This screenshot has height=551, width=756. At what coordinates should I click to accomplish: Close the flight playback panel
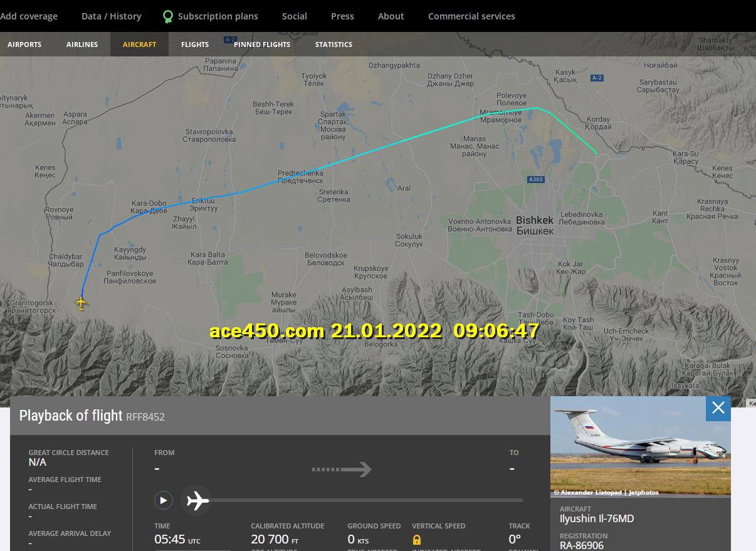[x=718, y=408]
